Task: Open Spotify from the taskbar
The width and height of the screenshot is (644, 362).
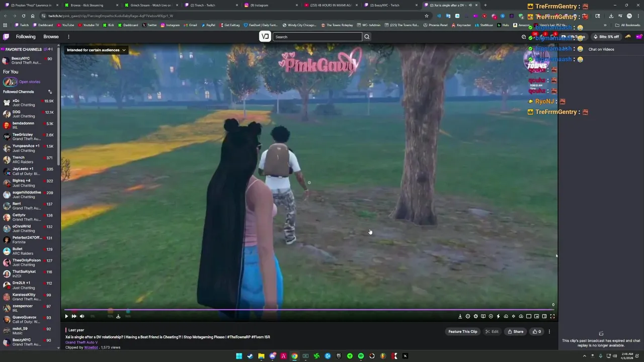Action: pos(361,356)
